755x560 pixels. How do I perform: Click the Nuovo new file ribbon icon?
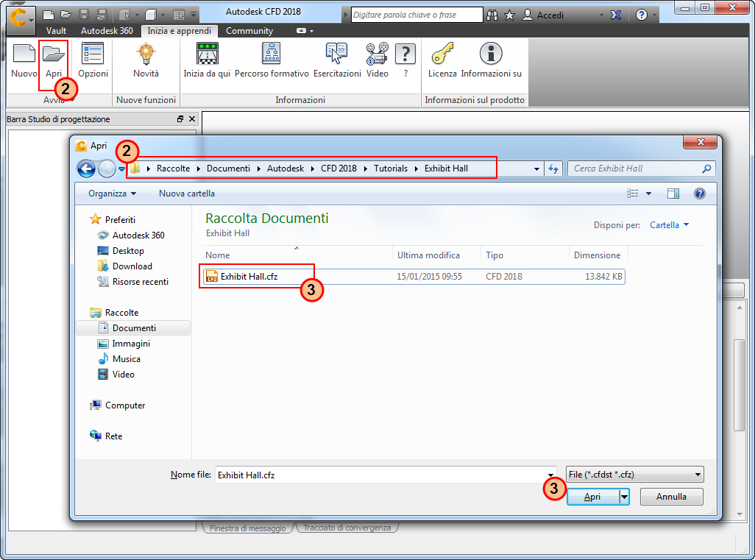tap(24, 54)
